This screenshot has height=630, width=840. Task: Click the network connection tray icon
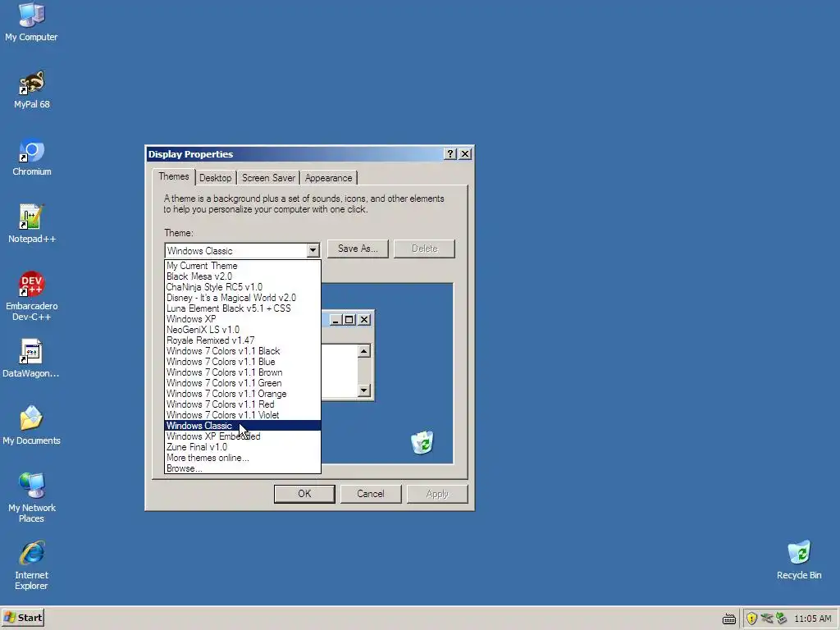(x=767, y=619)
